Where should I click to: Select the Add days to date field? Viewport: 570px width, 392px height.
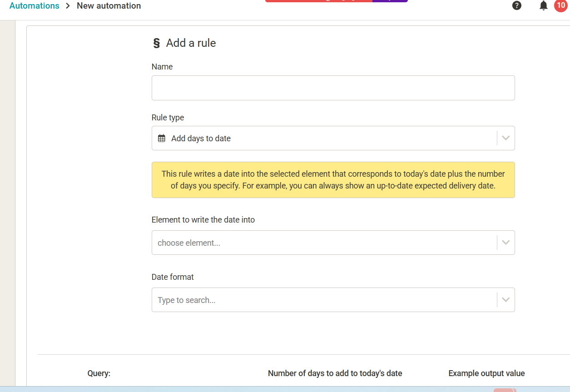318,139
